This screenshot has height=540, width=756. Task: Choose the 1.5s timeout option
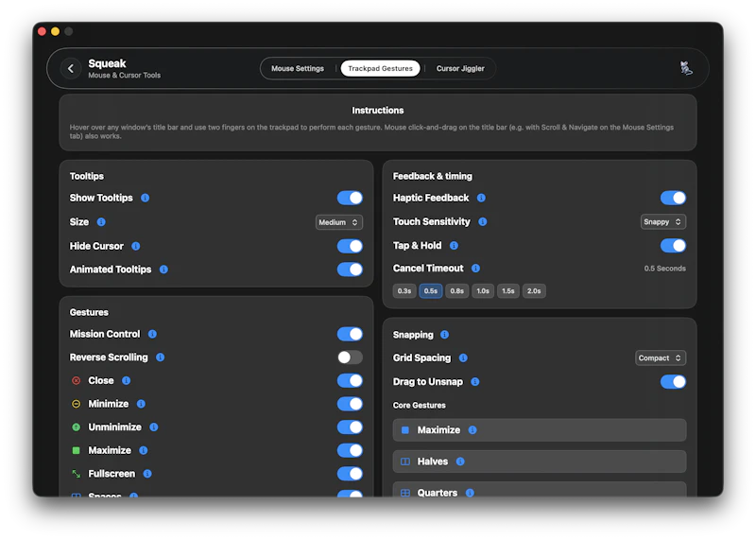point(508,291)
